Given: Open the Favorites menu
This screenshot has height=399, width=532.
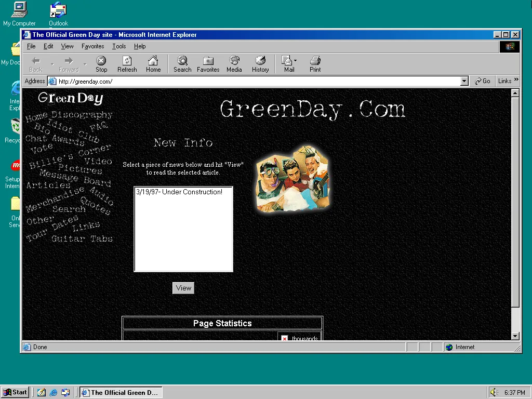Looking at the screenshot, I should click(92, 46).
